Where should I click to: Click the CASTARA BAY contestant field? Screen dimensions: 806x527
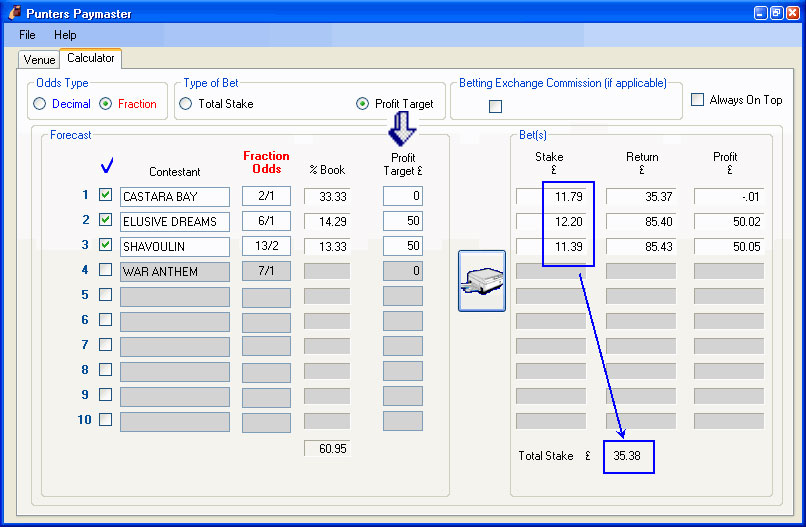tap(175, 196)
